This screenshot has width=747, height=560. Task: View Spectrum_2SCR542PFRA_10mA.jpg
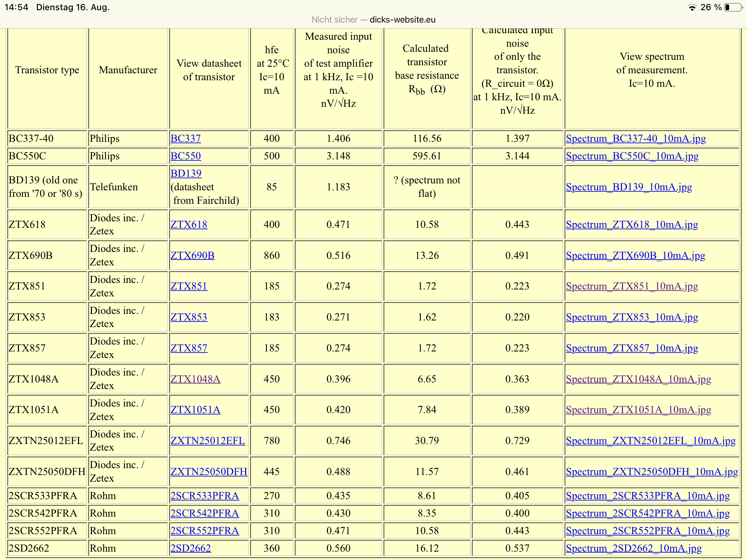[648, 513]
